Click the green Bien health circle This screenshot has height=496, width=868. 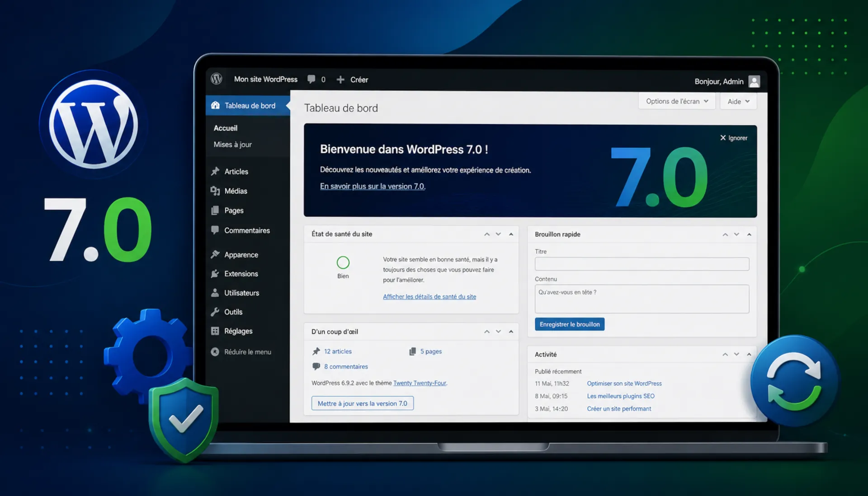point(343,262)
